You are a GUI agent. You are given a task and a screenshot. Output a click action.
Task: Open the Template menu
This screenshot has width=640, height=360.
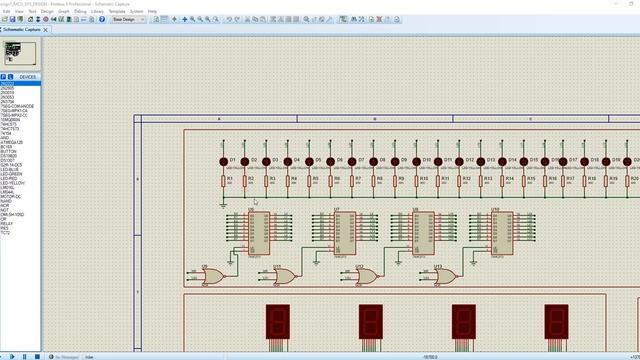pos(117,11)
